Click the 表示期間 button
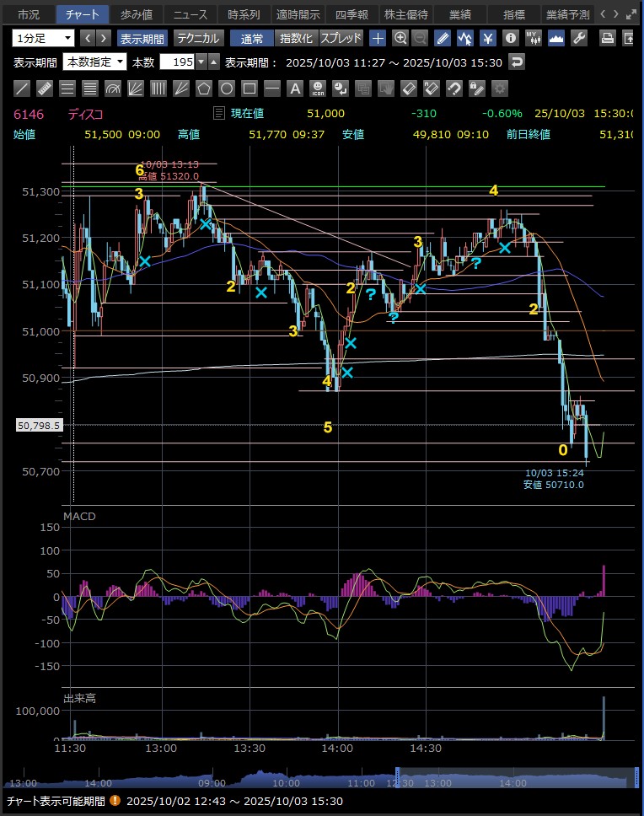Screen dimensions: 644x816 click(142, 38)
